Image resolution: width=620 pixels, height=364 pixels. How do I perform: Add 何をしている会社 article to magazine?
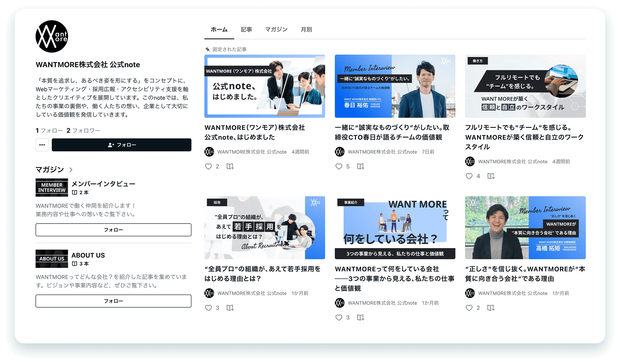[x=360, y=317]
